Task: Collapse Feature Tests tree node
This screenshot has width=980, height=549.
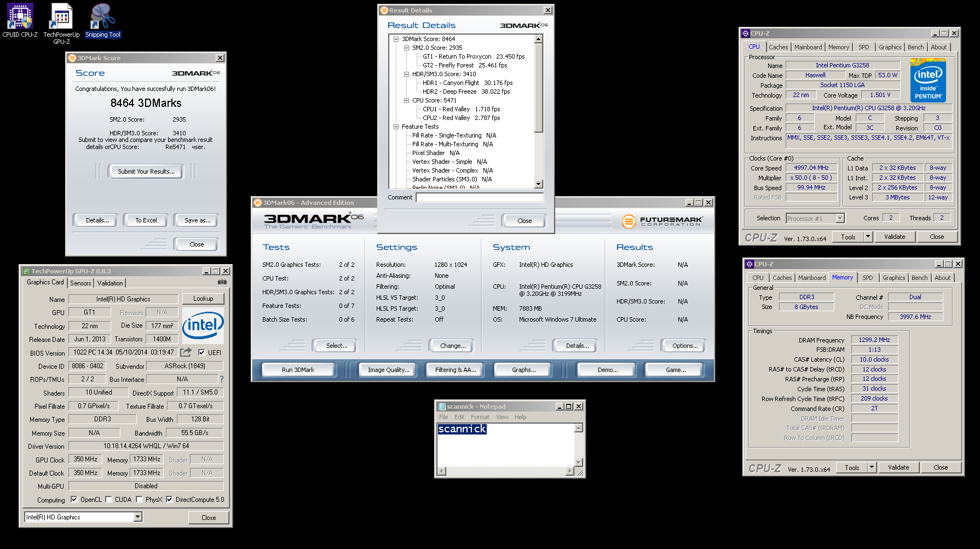Action: 396,127
